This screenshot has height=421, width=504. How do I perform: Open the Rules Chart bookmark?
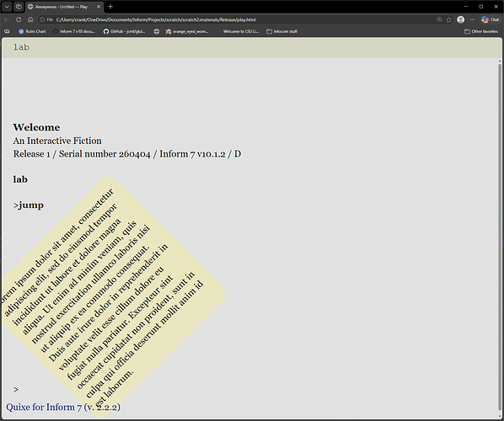click(x=32, y=31)
